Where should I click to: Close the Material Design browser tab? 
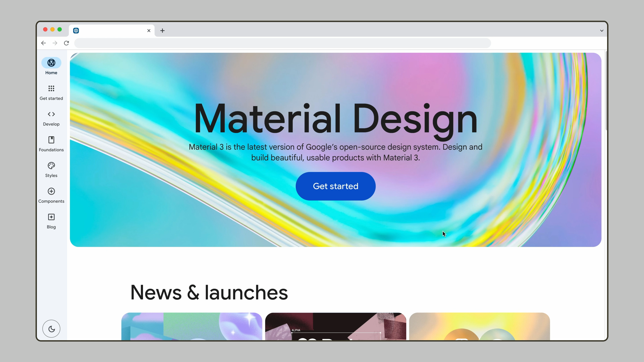coord(149,31)
